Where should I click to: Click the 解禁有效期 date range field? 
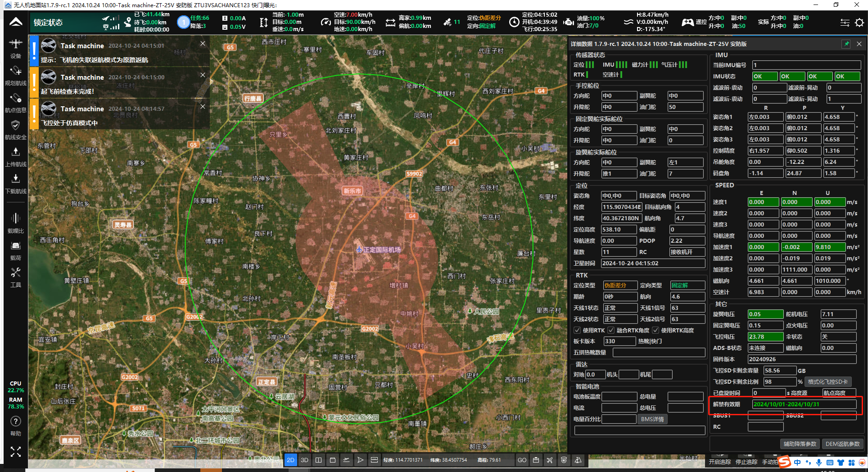(x=804, y=404)
